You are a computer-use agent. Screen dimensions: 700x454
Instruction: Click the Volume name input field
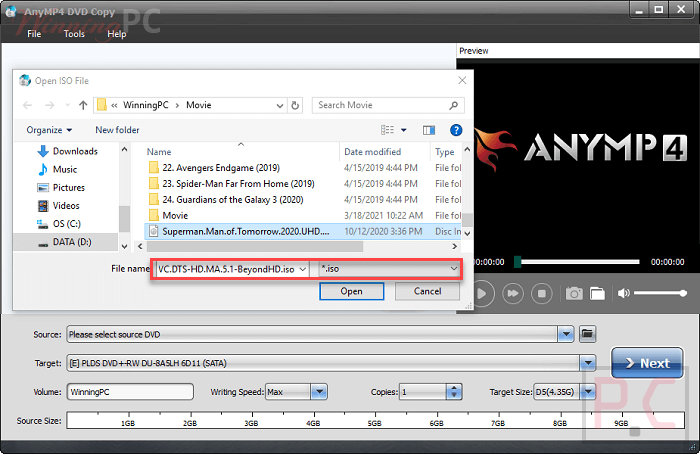130,392
